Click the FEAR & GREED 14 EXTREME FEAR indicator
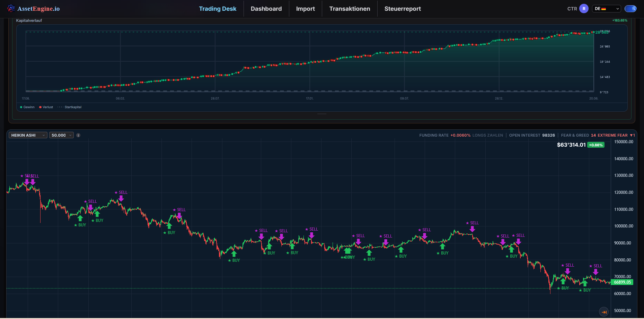644x319 pixels. [x=598, y=135]
